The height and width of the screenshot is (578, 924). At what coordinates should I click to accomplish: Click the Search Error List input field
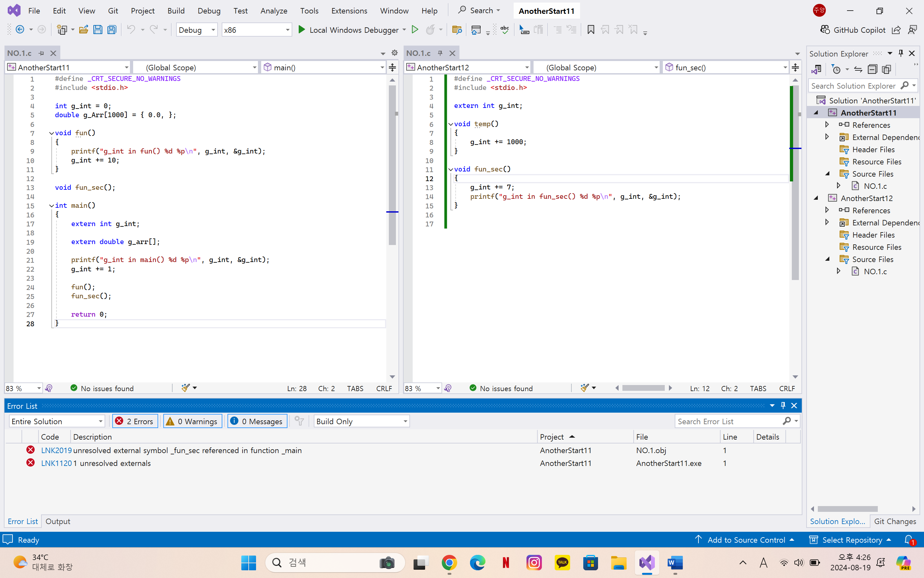click(x=729, y=421)
